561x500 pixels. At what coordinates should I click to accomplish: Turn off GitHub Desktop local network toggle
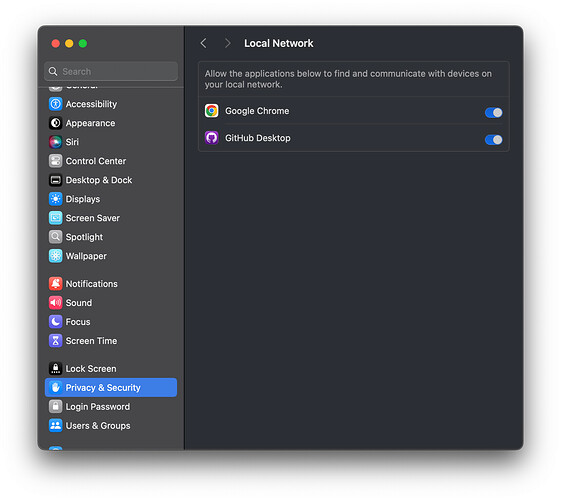point(493,140)
